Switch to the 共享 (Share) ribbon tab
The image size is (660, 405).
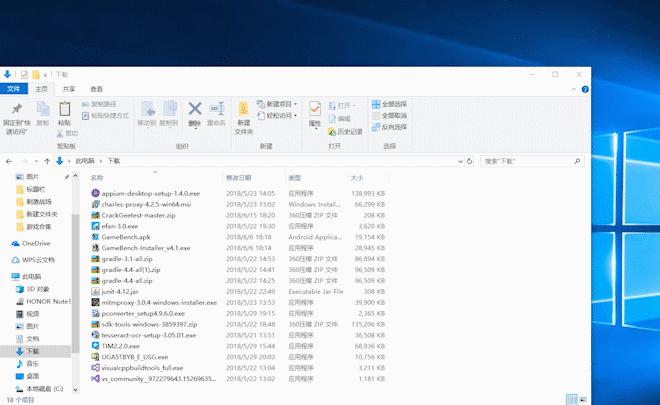tap(69, 89)
